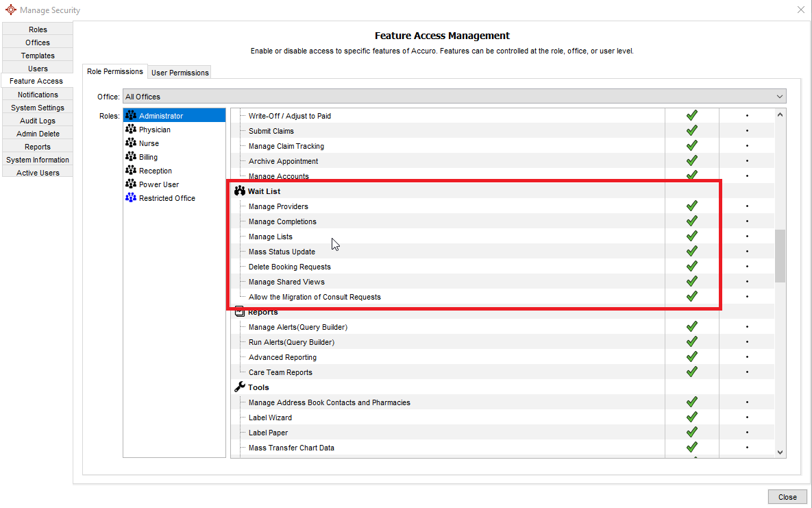The image size is (812, 508).
Task: Toggle the Delete Booking Requests checkmark
Action: (x=691, y=267)
